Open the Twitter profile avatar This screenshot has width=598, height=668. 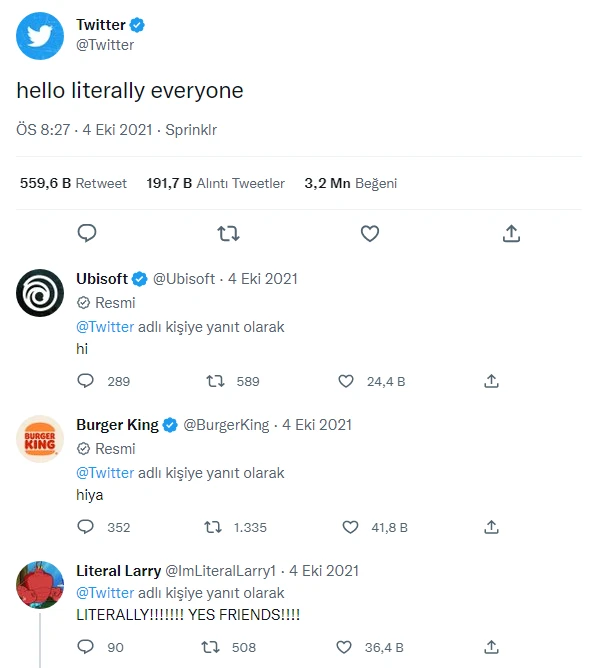[40, 36]
